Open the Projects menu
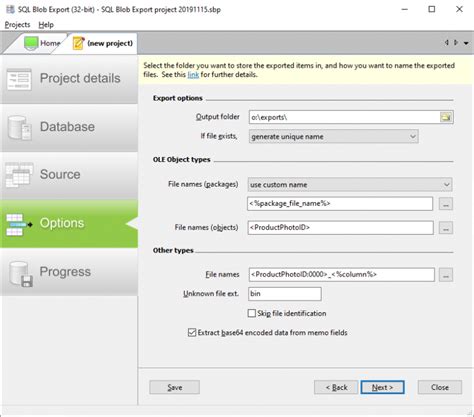This screenshot has height=417, width=474. pyautogui.click(x=17, y=25)
